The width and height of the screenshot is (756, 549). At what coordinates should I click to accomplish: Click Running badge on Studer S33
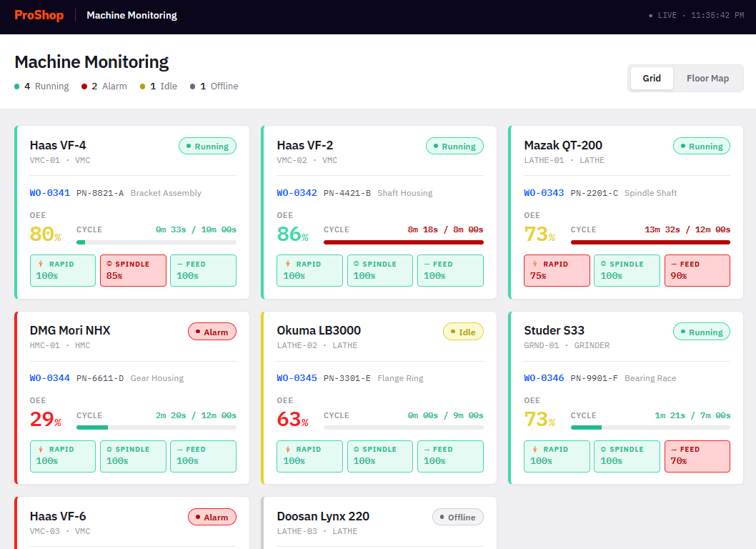(x=702, y=332)
